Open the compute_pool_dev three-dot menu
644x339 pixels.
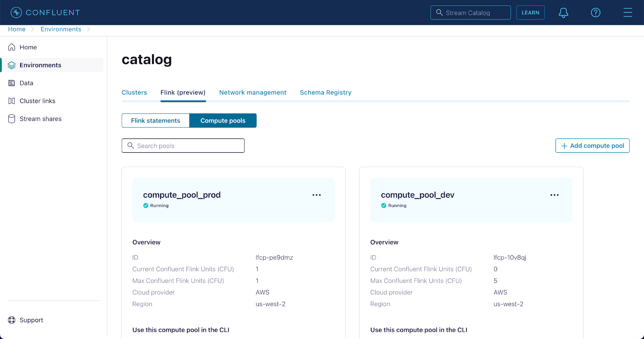click(x=555, y=195)
